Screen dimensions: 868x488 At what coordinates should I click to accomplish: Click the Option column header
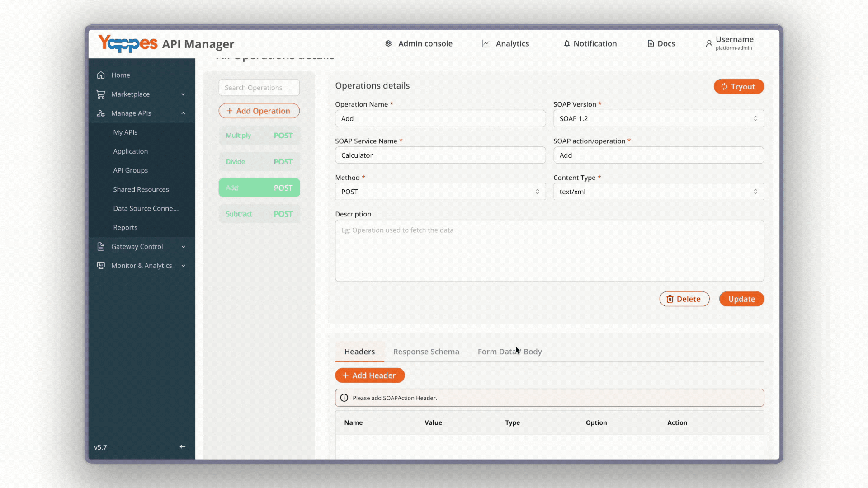coord(596,422)
